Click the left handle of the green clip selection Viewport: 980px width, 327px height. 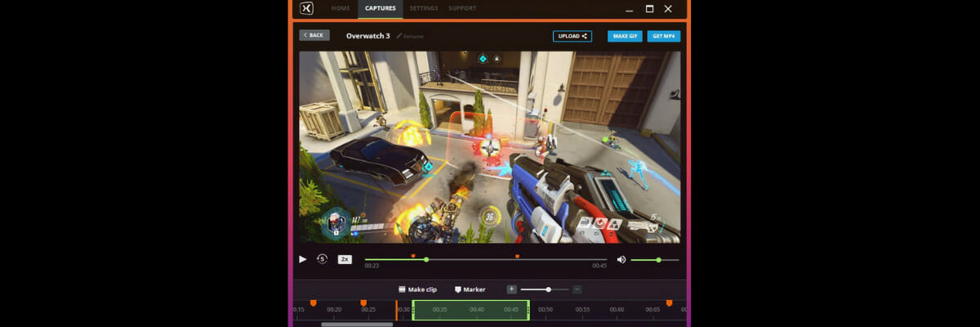pos(413,310)
